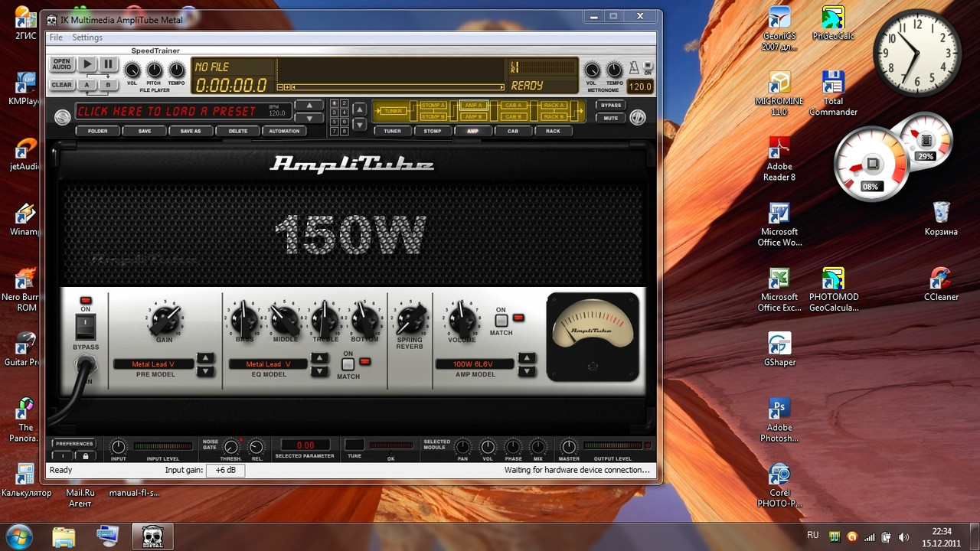Open Corel PHOTO-PAINT desktop icon
The height and width of the screenshot is (551, 980).
click(779, 485)
